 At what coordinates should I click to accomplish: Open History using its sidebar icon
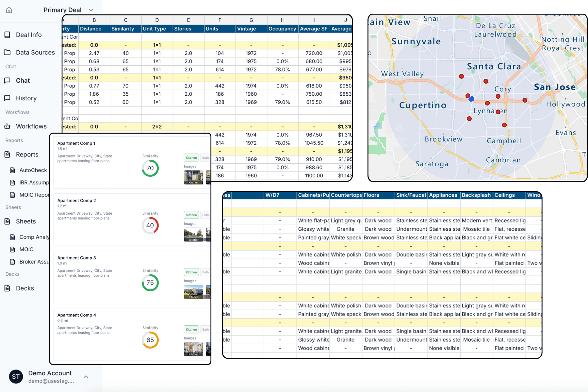pyautogui.click(x=7, y=98)
